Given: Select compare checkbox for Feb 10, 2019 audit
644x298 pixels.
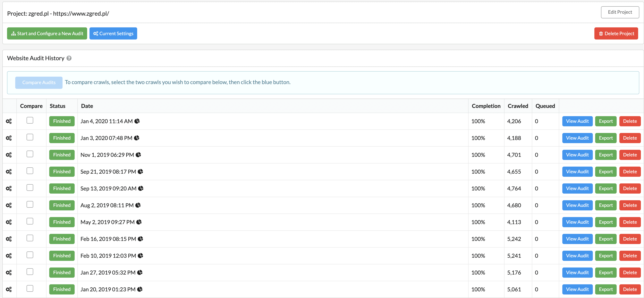Looking at the screenshot, I should [x=30, y=255].
